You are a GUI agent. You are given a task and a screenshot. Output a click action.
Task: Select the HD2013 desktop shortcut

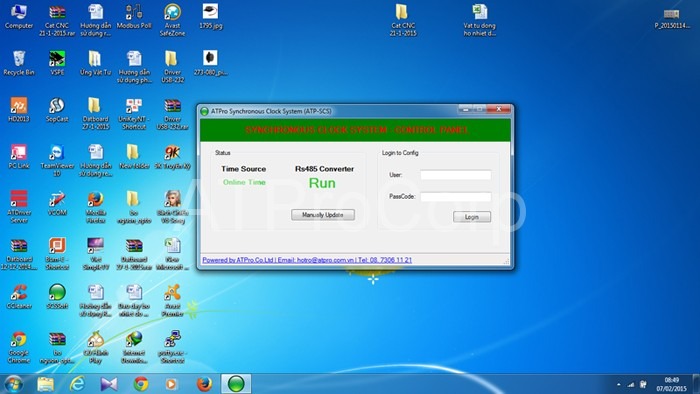coord(19,110)
